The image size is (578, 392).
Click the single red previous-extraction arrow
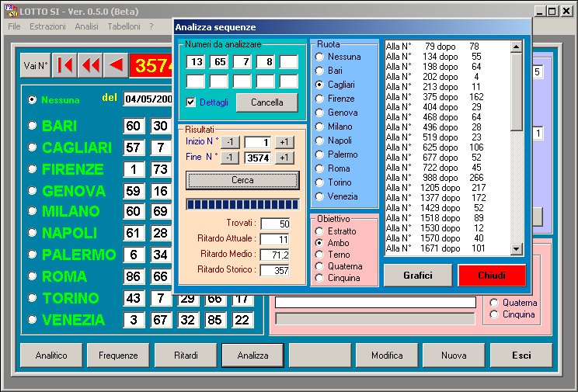(x=116, y=66)
